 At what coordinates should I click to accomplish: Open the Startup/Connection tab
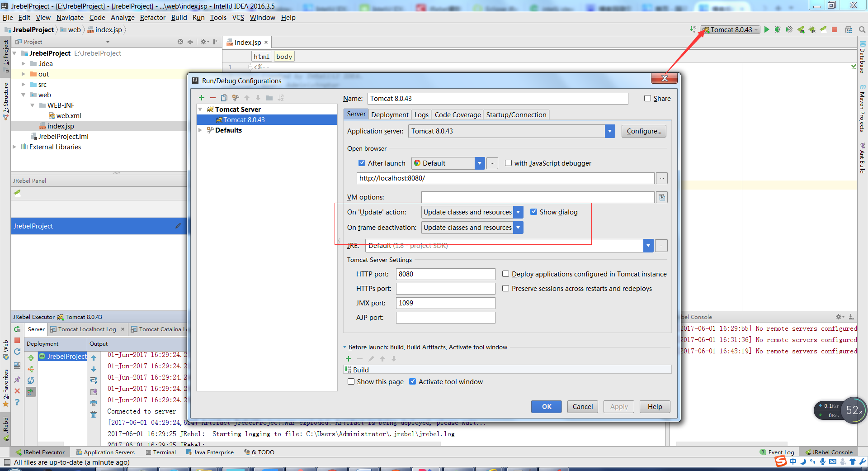pyautogui.click(x=516, y=115)
